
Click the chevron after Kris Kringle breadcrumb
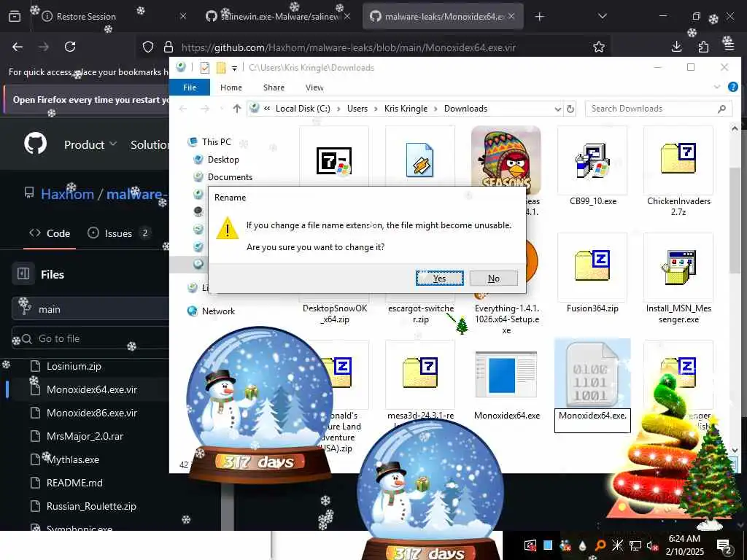[436, 109]
